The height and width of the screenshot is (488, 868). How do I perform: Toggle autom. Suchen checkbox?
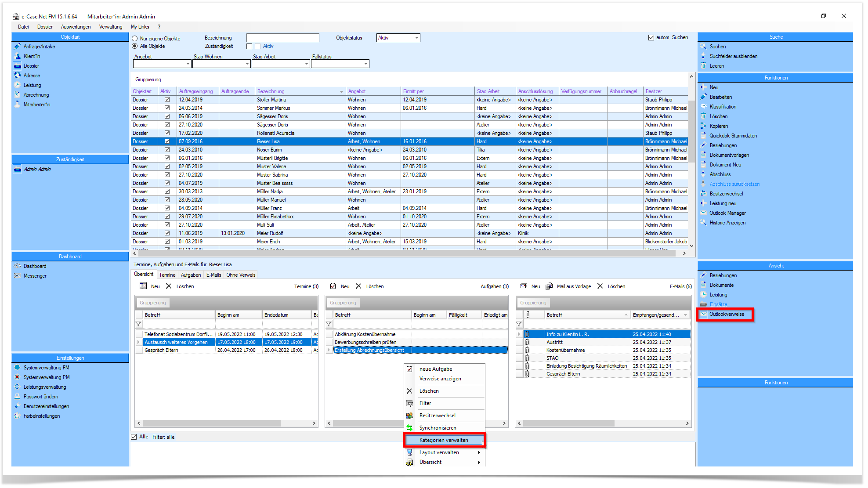651,37
